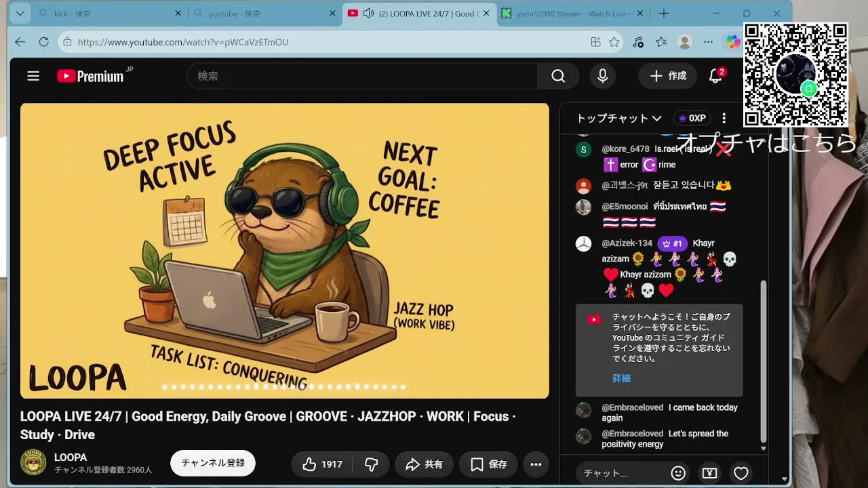Image resolution: width=868 pixels, height=488 pixels.
Task: Focus the チャット message input field
Action: click(x=621, y=473)
